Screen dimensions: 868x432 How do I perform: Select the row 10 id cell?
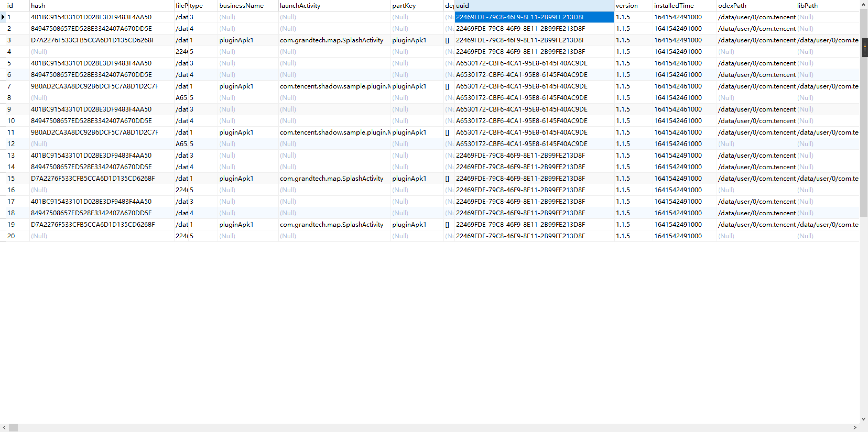pos(11,121)
